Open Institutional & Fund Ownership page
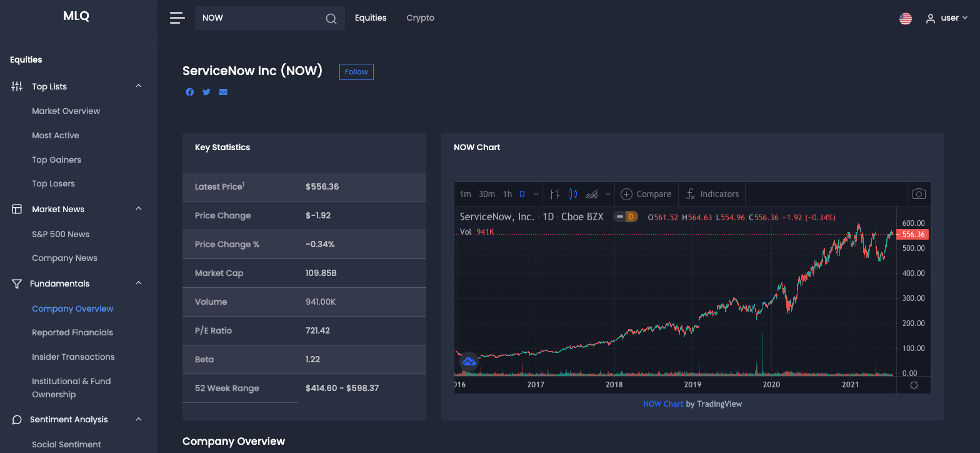The image size is (980, 453). 71,388
